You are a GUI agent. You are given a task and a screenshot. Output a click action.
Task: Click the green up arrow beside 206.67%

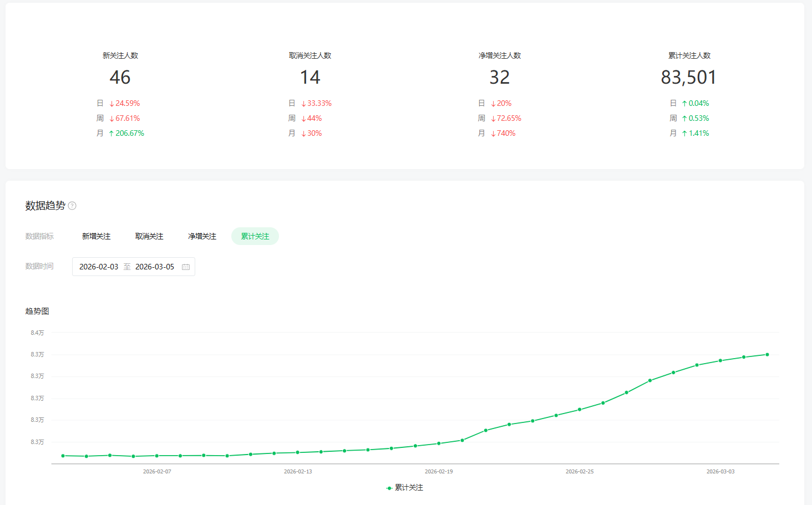click(111, 134)
